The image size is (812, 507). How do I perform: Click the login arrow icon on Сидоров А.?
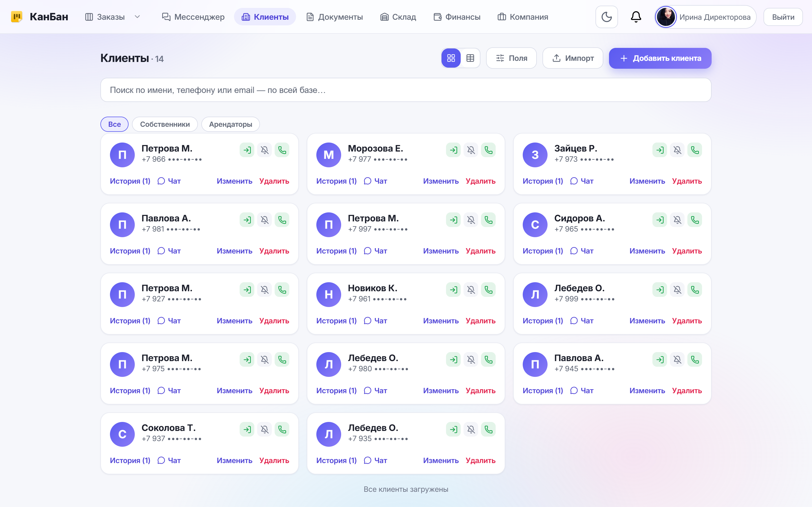[x=660, y=220]
